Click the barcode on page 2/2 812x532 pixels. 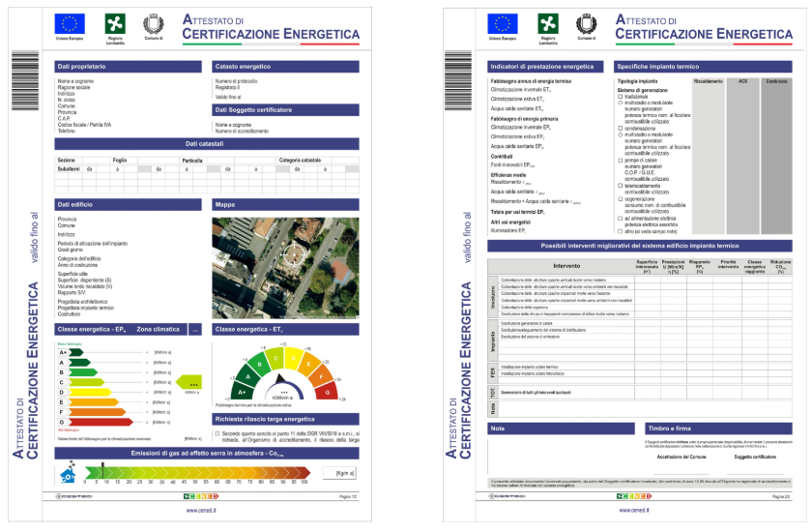458,80
